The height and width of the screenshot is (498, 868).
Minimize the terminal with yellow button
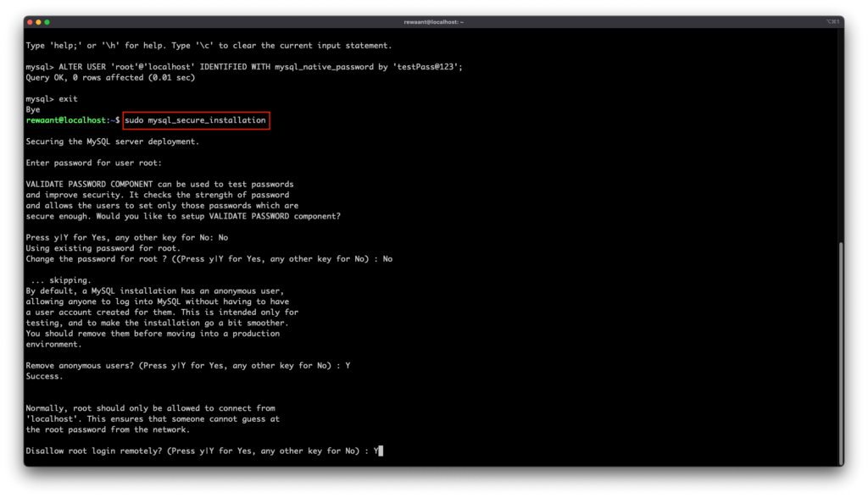(x=38, y=22)
